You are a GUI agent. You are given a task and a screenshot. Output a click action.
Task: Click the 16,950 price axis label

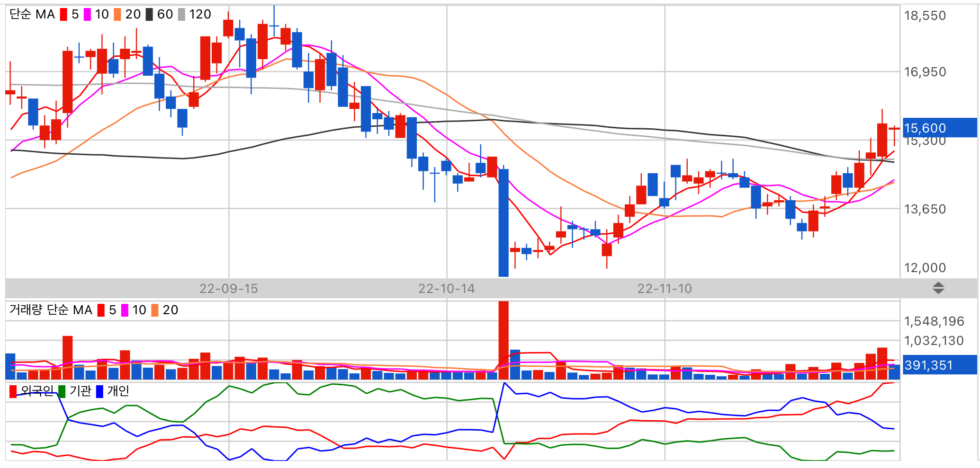(x=925, y=72)
